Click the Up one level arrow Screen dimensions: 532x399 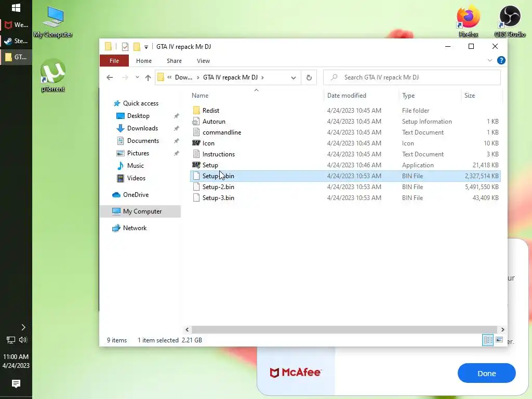[x=148, y=77]
